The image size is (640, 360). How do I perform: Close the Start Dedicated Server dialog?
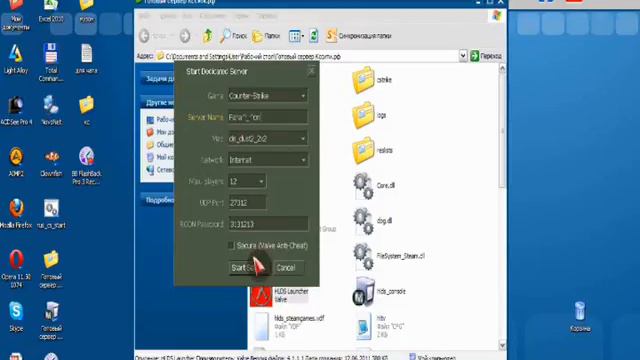(311, 71)
